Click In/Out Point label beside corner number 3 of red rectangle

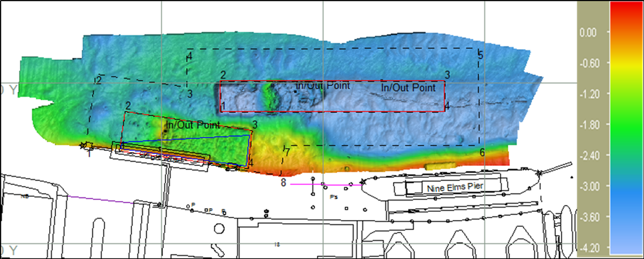point(408,87)
